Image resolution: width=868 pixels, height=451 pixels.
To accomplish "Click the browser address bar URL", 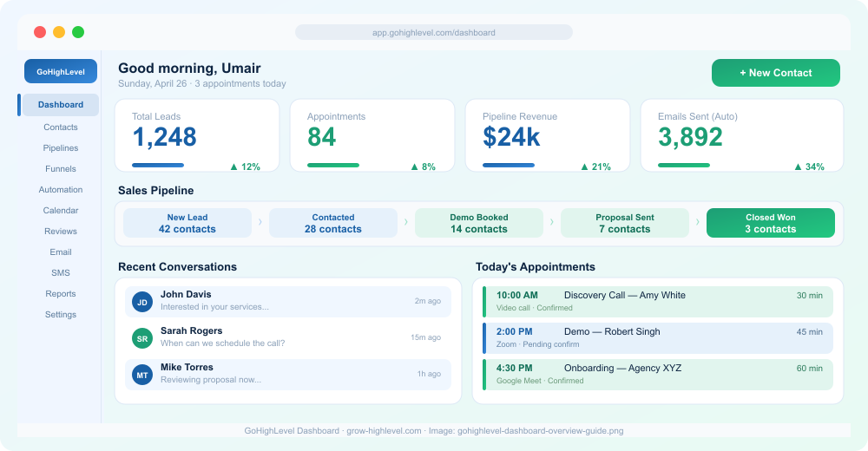I will coord(434,33).
